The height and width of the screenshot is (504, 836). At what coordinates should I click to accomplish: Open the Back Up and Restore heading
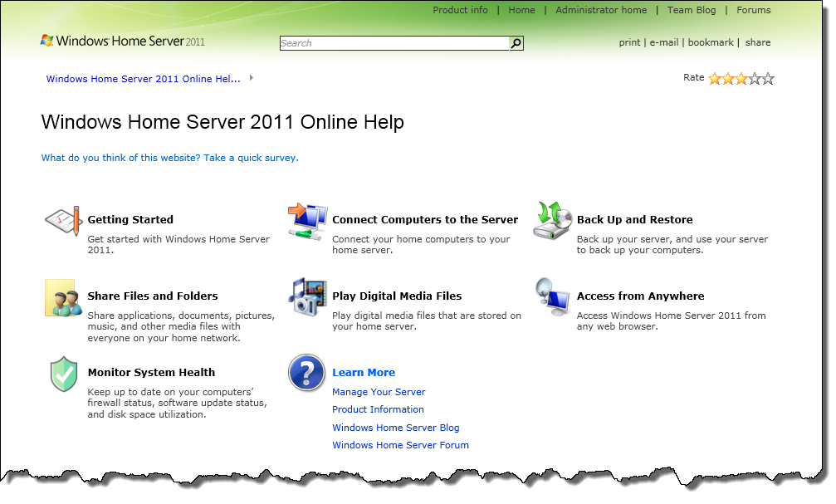coord(634,220)
